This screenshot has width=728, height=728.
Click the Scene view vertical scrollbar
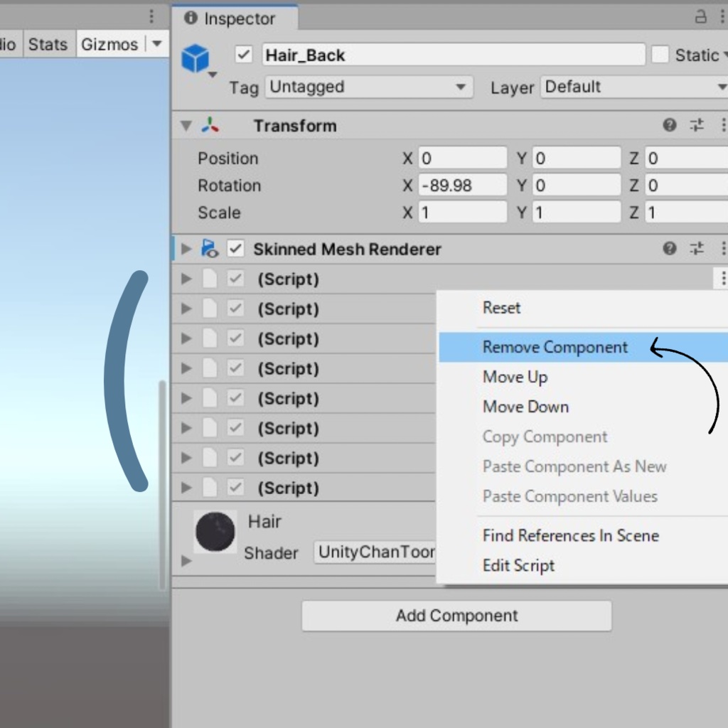tap(162, 485)
